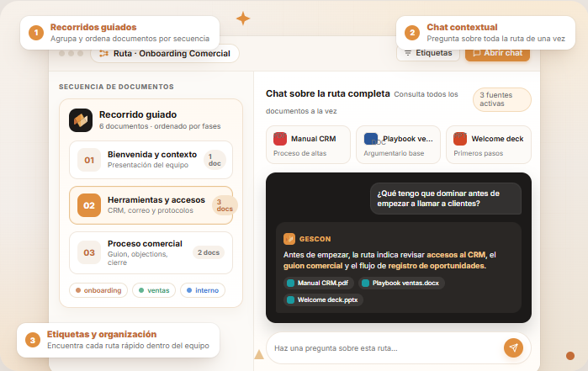Select the Ruta · Onboarding Comercial tab

pyautogui.click(x=165, y=54)
